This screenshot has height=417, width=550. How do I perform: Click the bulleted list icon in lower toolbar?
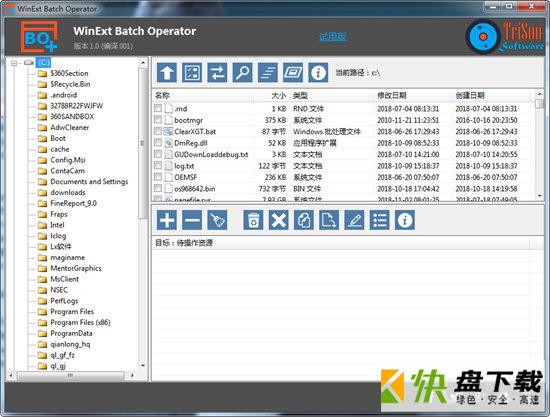point(380,220)
